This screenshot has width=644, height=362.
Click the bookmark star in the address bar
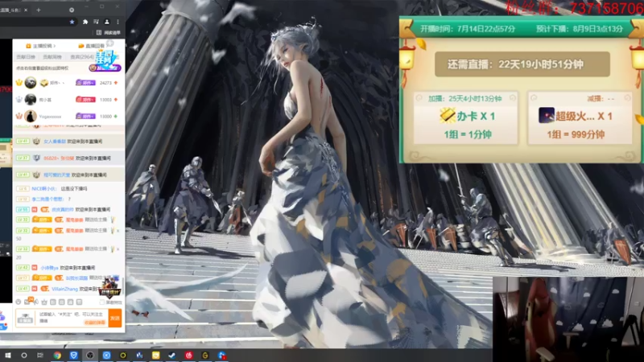(72, 22)
